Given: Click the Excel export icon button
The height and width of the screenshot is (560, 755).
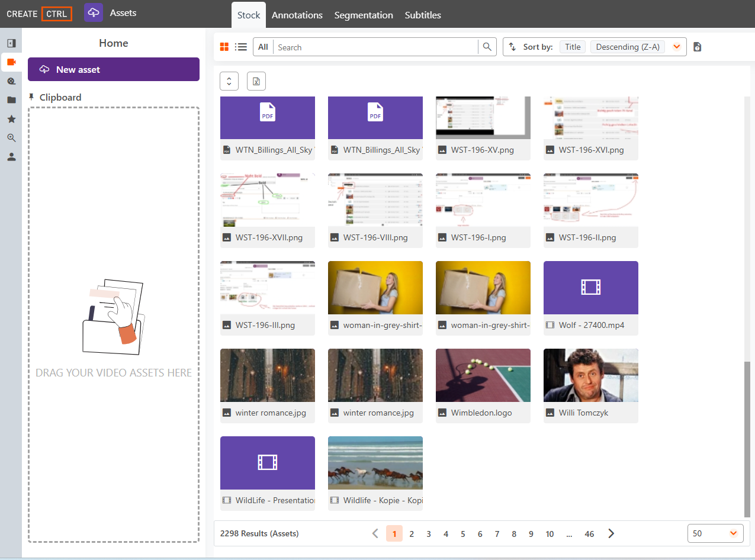Looking at the screenshot, I should click(x=256, y=81).
